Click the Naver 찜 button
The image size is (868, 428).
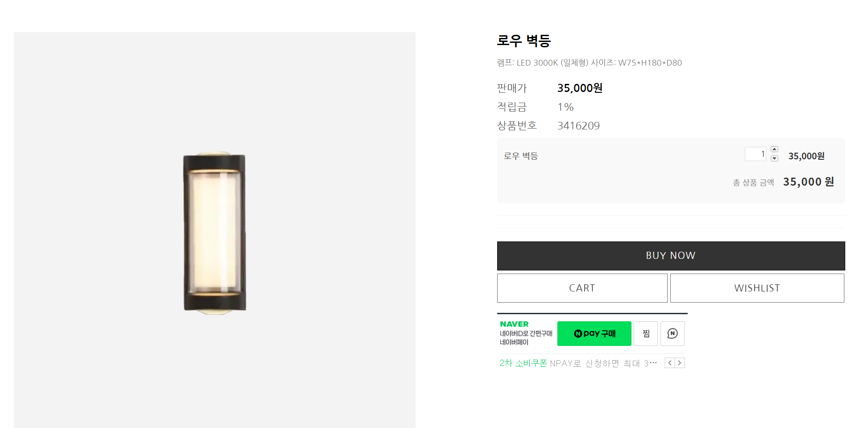coord(646,333)
